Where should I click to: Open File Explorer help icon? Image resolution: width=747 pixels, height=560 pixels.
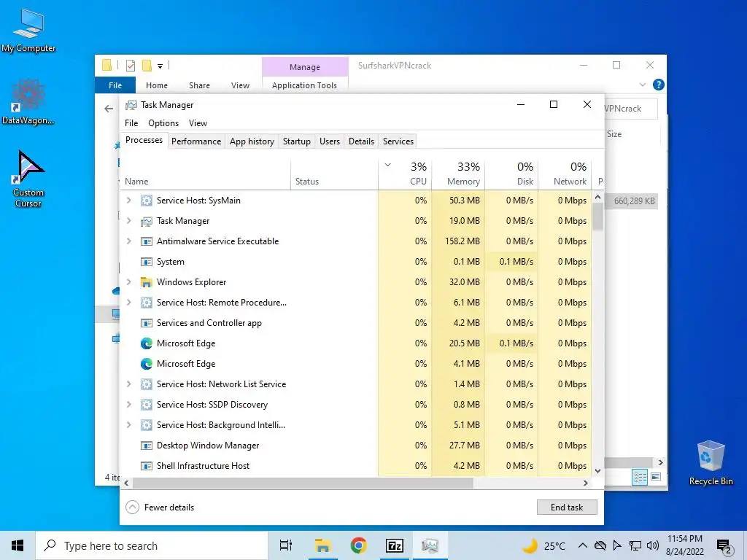[659, 85]
